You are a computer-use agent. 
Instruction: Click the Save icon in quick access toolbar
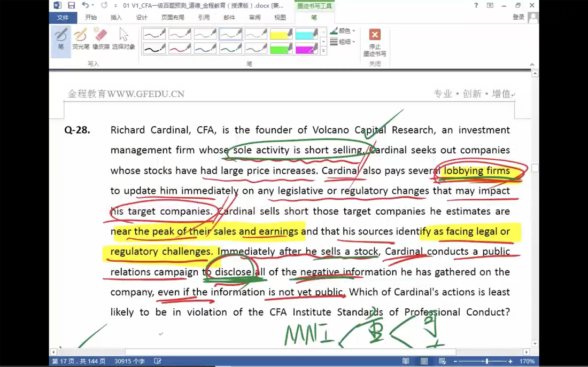[71, 5]
